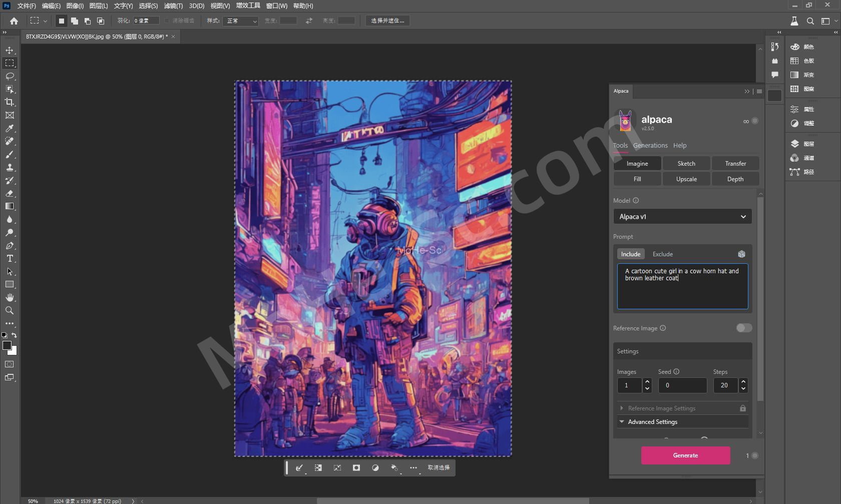Enable the anti-alias checkbox in options bar
Viewport: 841px width, 504px height.
click(167, 21)
